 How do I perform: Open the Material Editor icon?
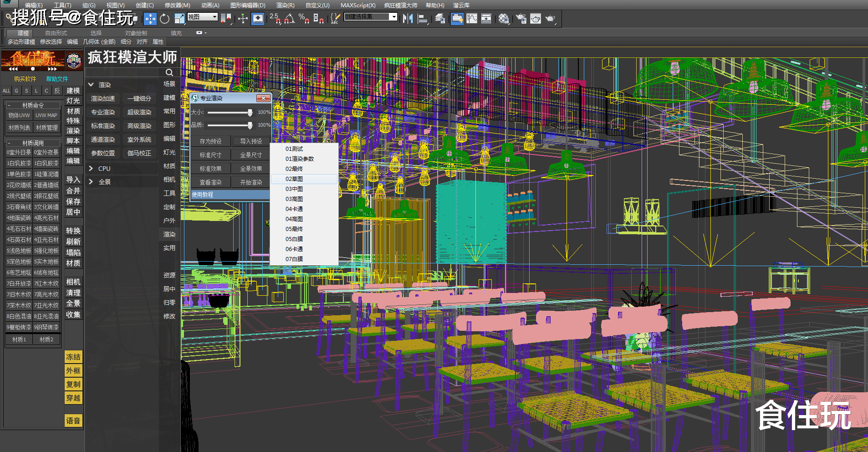pos(504,19)
